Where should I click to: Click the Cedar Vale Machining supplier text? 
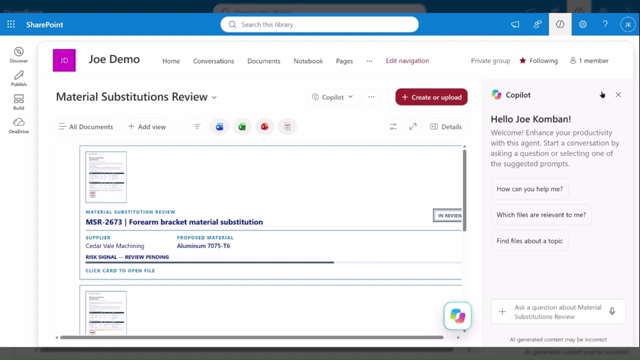pos(115,246)
